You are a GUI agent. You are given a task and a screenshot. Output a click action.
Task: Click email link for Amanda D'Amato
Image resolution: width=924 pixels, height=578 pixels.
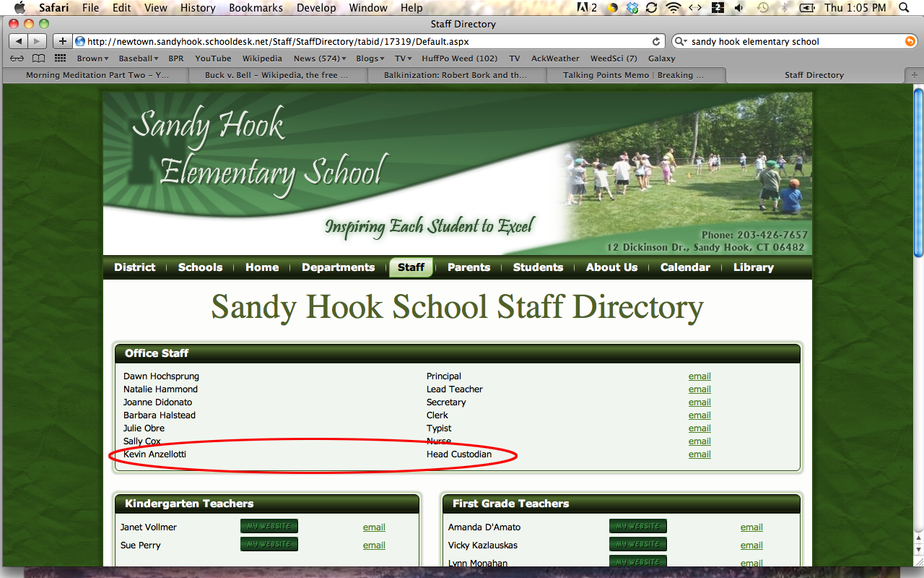[751, 527]
